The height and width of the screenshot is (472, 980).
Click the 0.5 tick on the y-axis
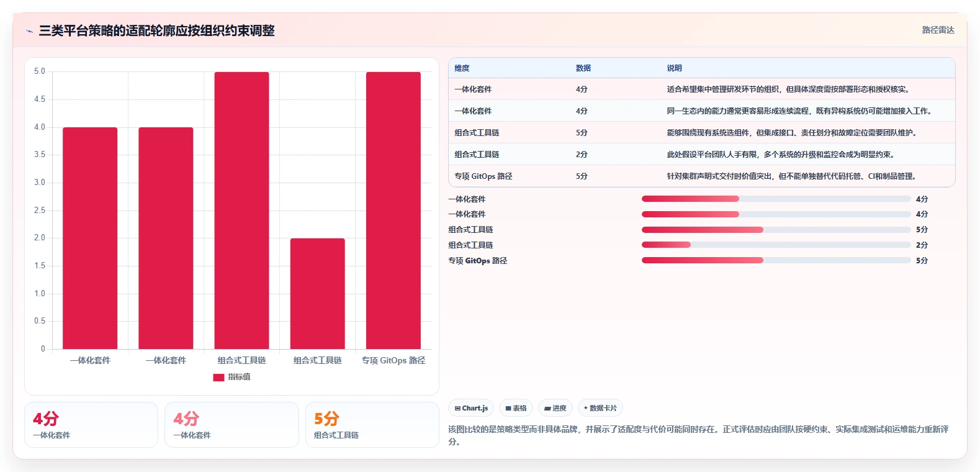click(40, 321)
